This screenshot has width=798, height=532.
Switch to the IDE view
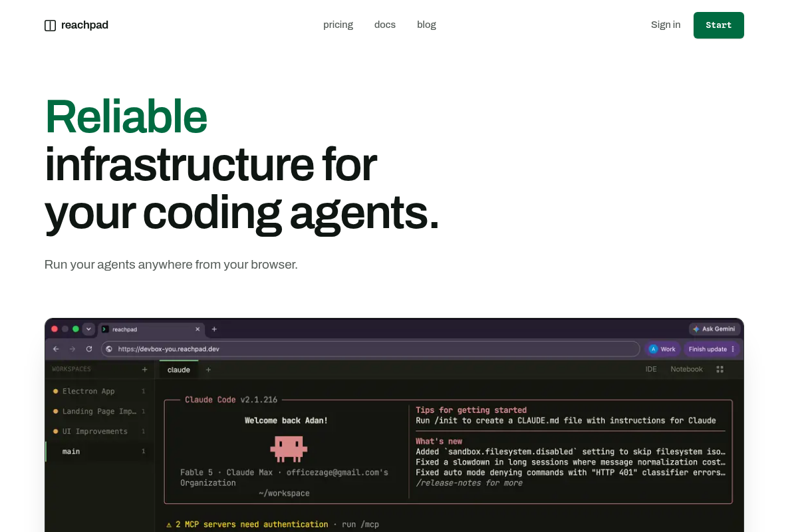pos(651,369)
